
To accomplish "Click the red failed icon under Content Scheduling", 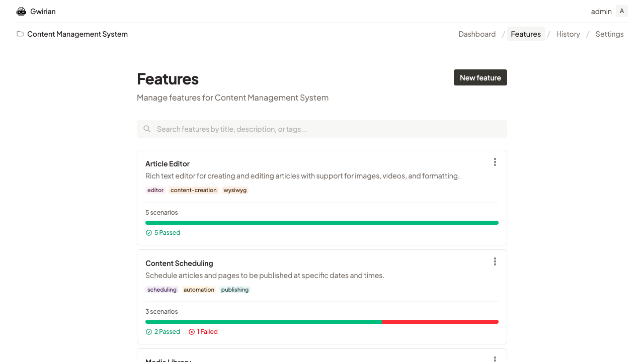I will coord(192,332).
